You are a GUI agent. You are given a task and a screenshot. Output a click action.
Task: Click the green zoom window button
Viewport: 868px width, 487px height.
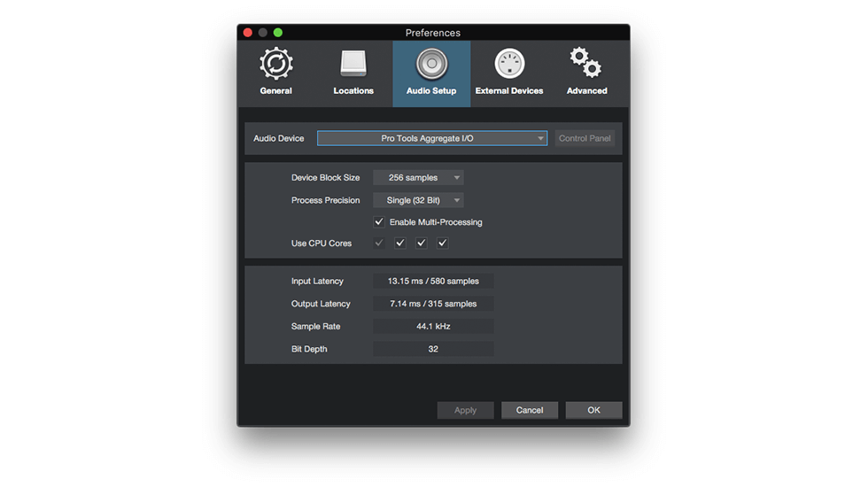[x=278, y=33]
